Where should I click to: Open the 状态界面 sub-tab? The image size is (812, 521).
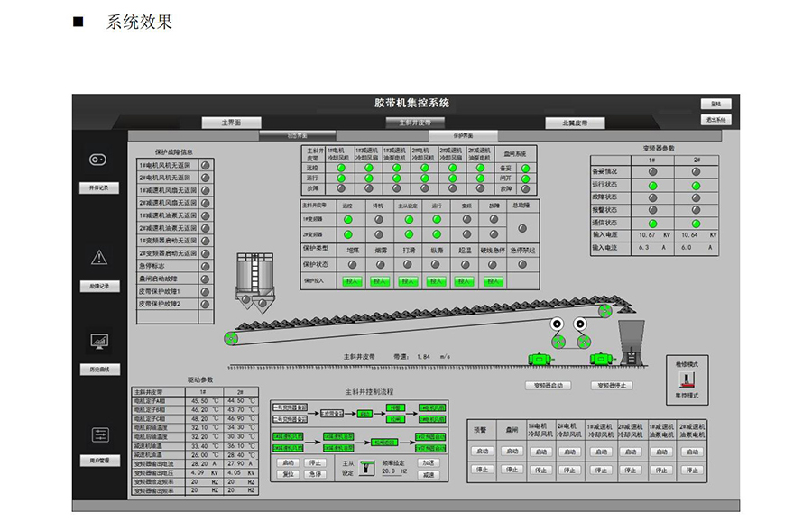(x=297, y=135)
